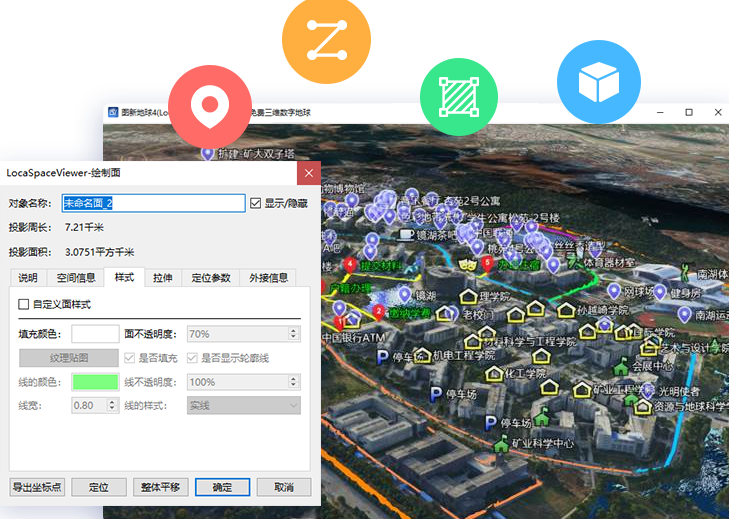Click the 确定 button
Viewport: 729px width, 519px height.
click(x=222, y=487)
